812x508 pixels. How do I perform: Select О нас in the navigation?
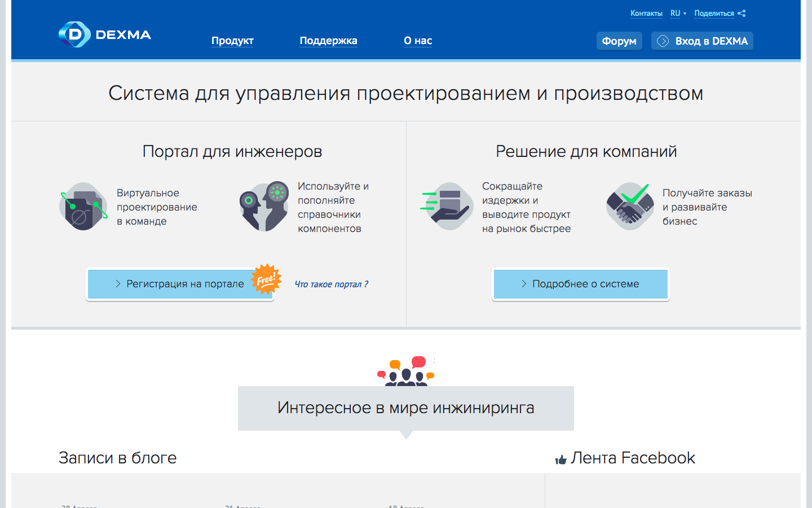click(x=417, y=41)
